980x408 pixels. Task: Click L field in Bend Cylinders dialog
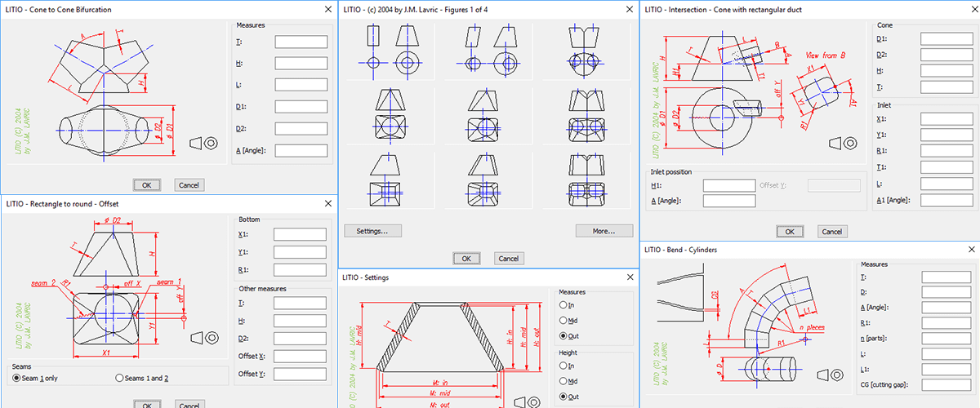[947, 354]
